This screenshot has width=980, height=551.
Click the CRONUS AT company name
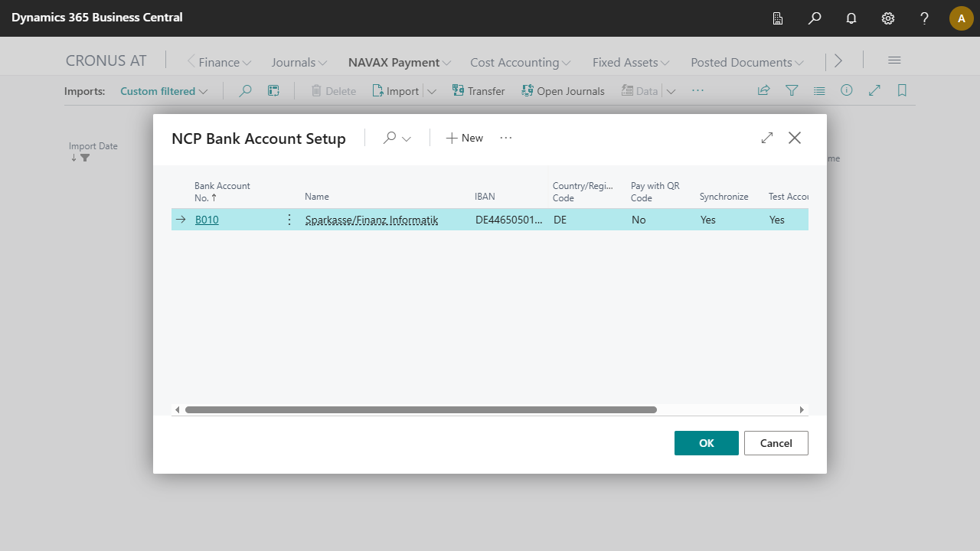tap(106, 61)
